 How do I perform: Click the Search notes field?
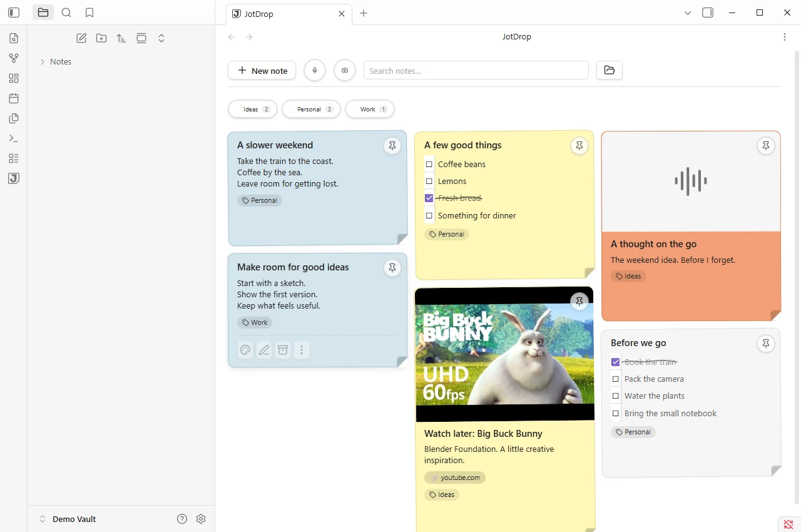click(x=476, y=70)
